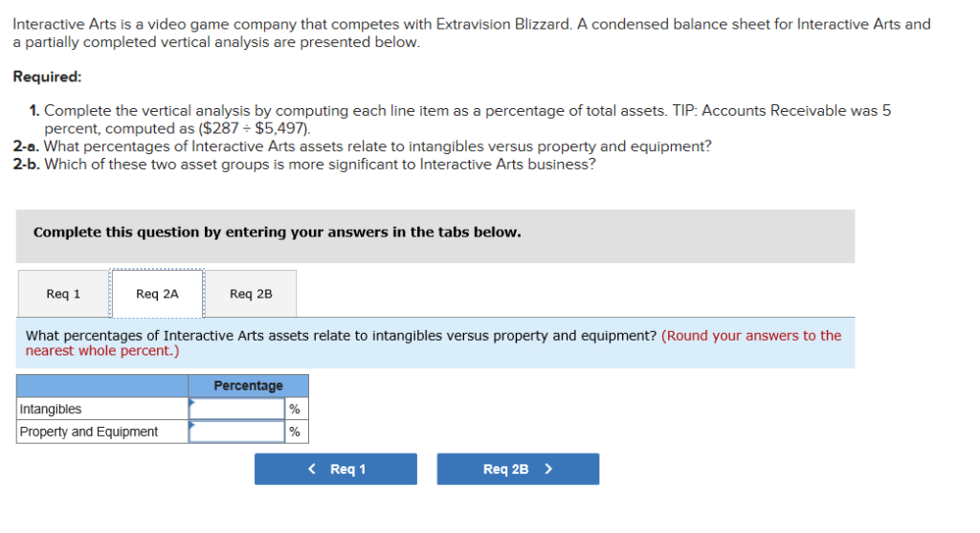Click the blank blue header cell above Intangibles
Viewport: 980px width, 533px height.
pos(102,386)
